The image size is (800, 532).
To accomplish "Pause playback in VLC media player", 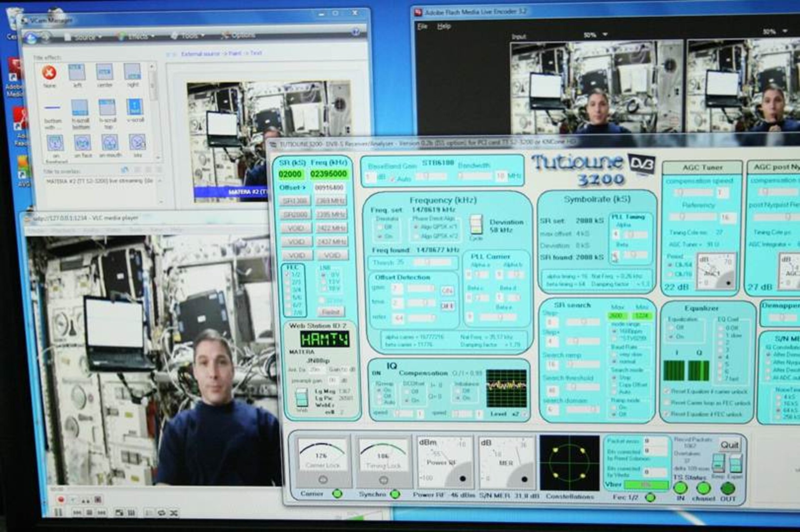I will [59, 512].
